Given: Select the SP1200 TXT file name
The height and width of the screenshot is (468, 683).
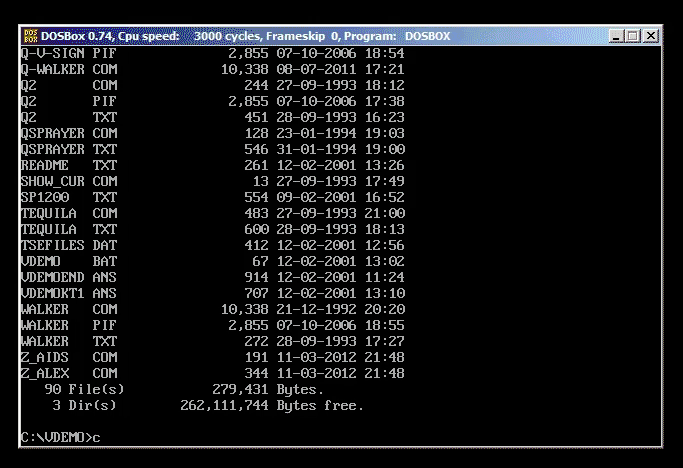Looking at the screenshot, I should 68,197.
